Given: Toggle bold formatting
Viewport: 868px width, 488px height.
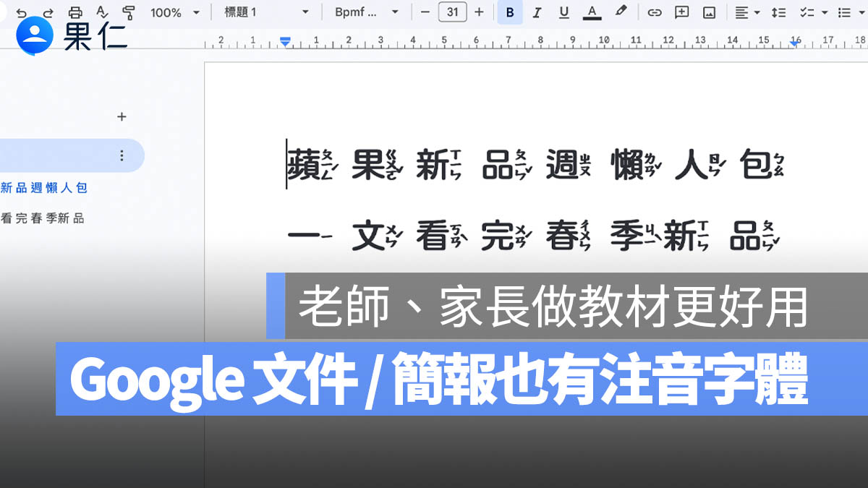Looking at the screenshot, I should (x=510, y=12).
